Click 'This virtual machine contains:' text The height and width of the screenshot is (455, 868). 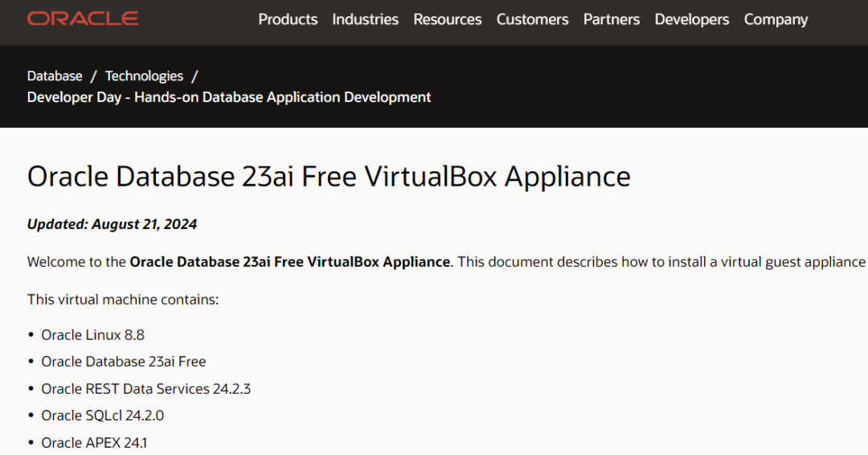tap(123, 300)
